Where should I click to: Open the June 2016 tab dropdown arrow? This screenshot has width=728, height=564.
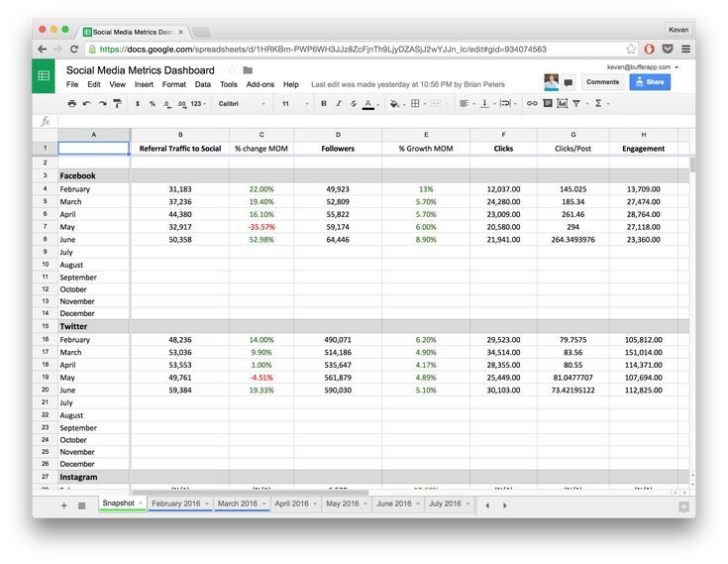418,504
